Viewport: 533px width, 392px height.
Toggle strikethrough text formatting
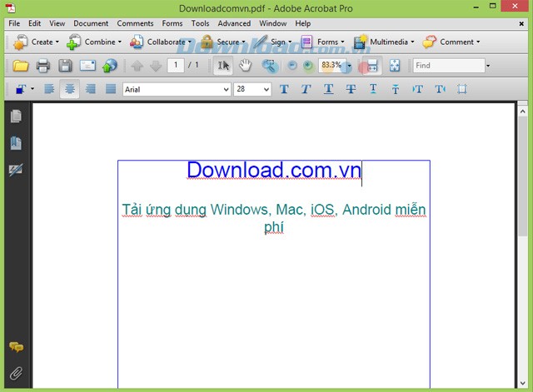351,89
